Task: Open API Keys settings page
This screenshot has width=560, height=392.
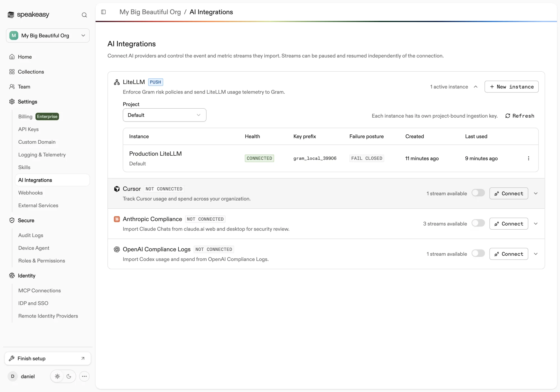Action: tap(29, 129)
